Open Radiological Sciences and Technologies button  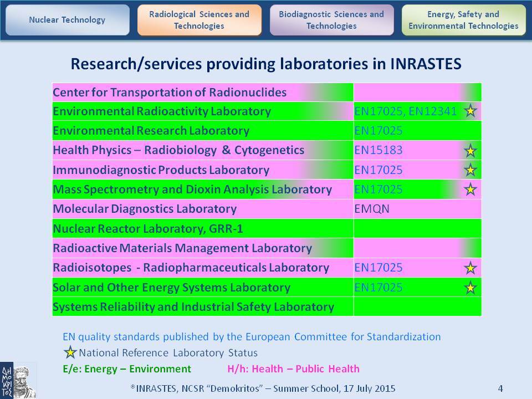[199, 20]
